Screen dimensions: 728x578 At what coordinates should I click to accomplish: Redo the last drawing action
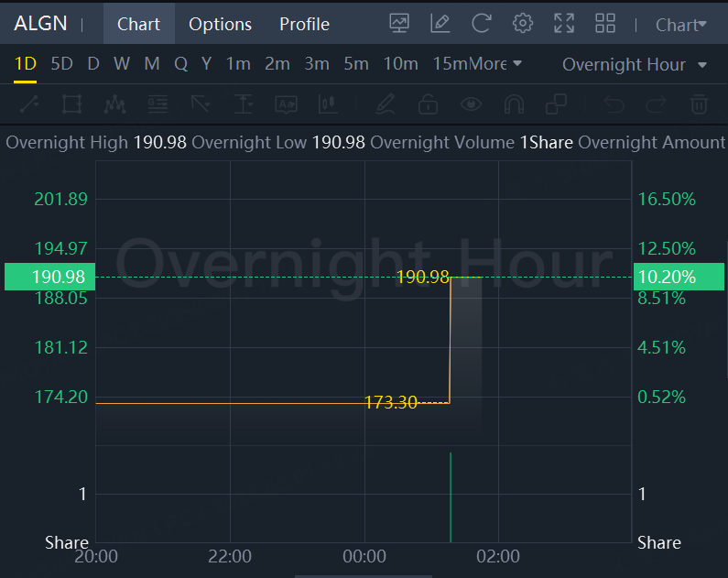tap(656, 104)
